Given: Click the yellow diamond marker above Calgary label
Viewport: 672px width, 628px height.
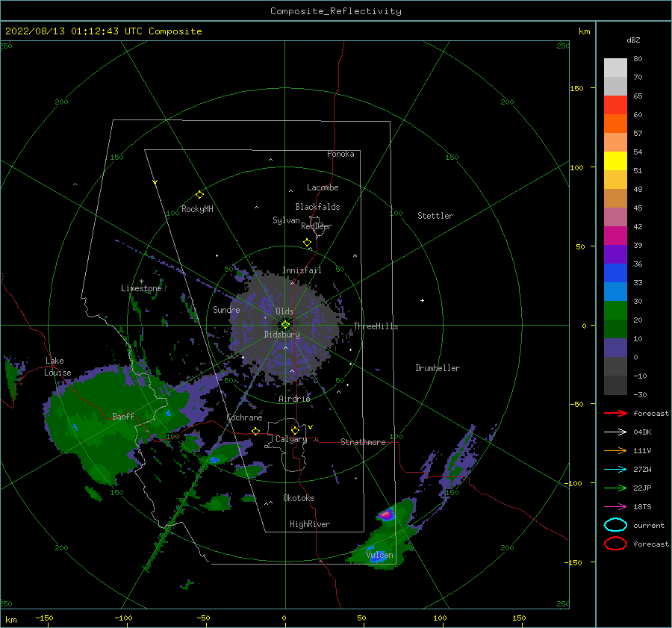Looking at the screenshot, I should tap(295, 430).
